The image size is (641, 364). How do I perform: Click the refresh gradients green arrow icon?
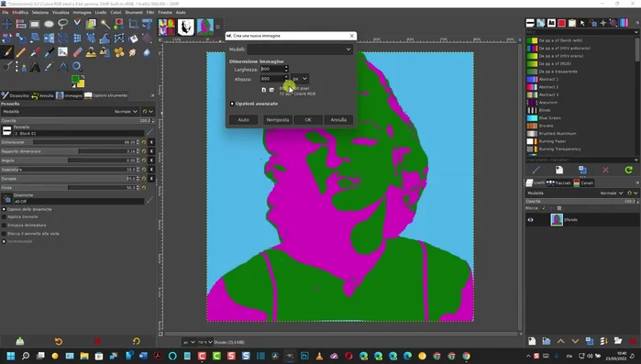[628, 170]
